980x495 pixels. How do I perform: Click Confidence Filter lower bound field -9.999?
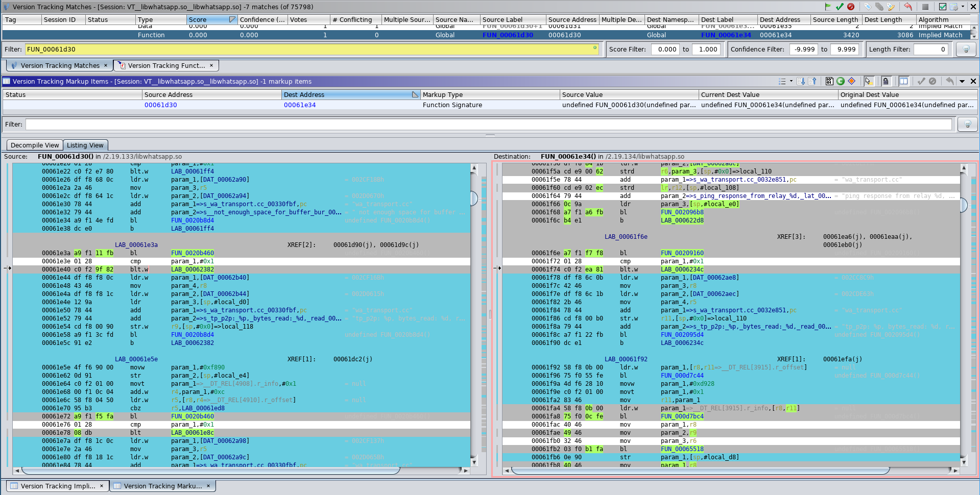point(803,49)
